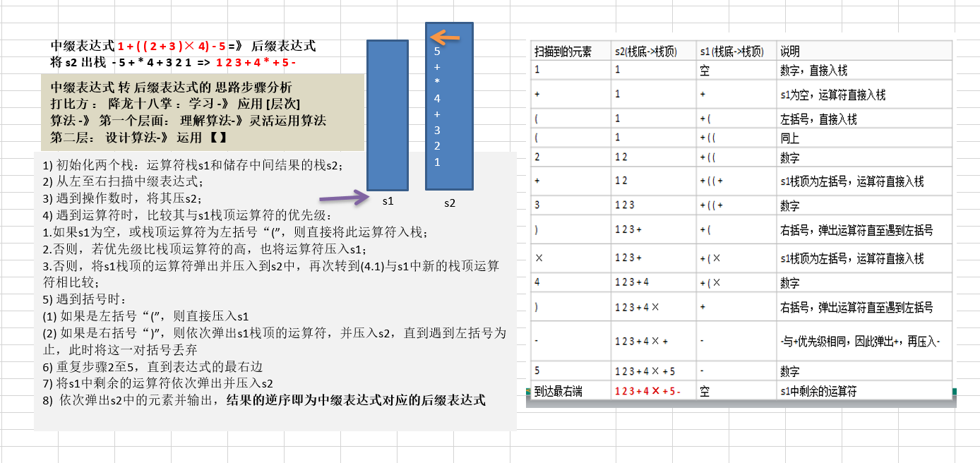Screen dimensions: 980x463
Task: Click the 扫描到的元素 table header
Action: coord(563,52)
